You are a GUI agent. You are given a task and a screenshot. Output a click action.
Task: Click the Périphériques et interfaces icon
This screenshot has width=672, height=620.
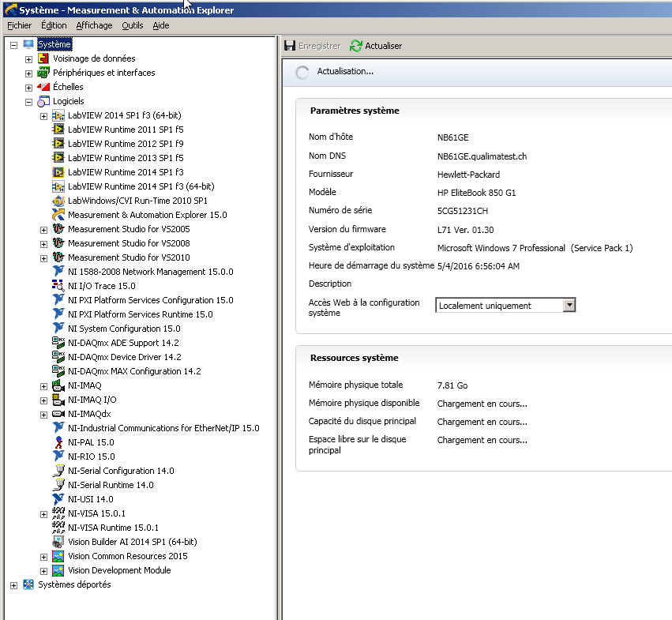[x=43, y=73]
